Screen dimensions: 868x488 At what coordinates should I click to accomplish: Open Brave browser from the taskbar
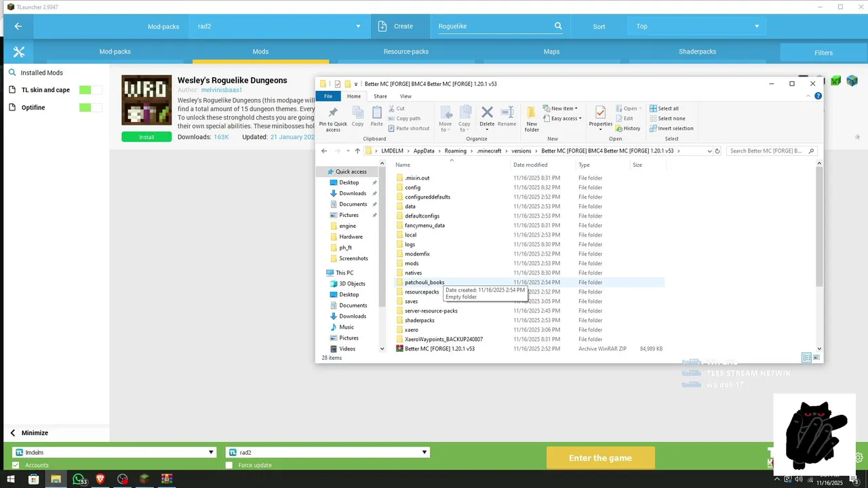pyautogui.click(x=100, y=479)
